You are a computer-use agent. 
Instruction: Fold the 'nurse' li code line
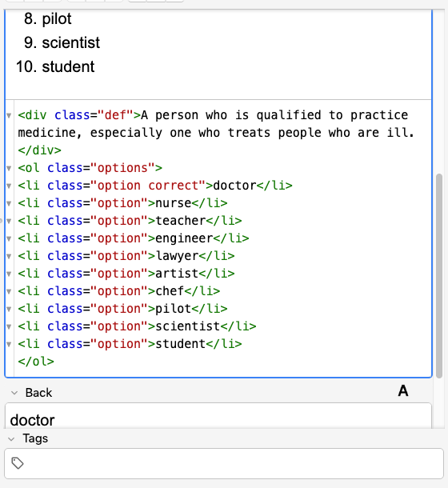(9, 203)
